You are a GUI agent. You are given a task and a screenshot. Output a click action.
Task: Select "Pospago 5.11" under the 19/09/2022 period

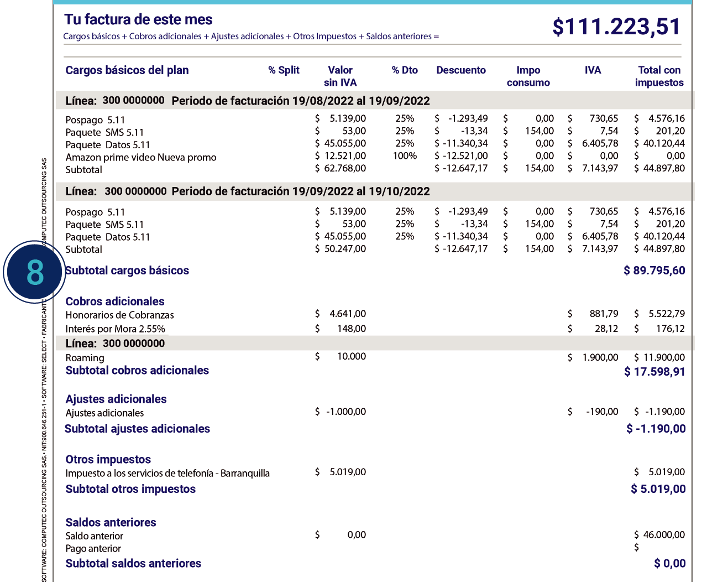coord(95,212)
